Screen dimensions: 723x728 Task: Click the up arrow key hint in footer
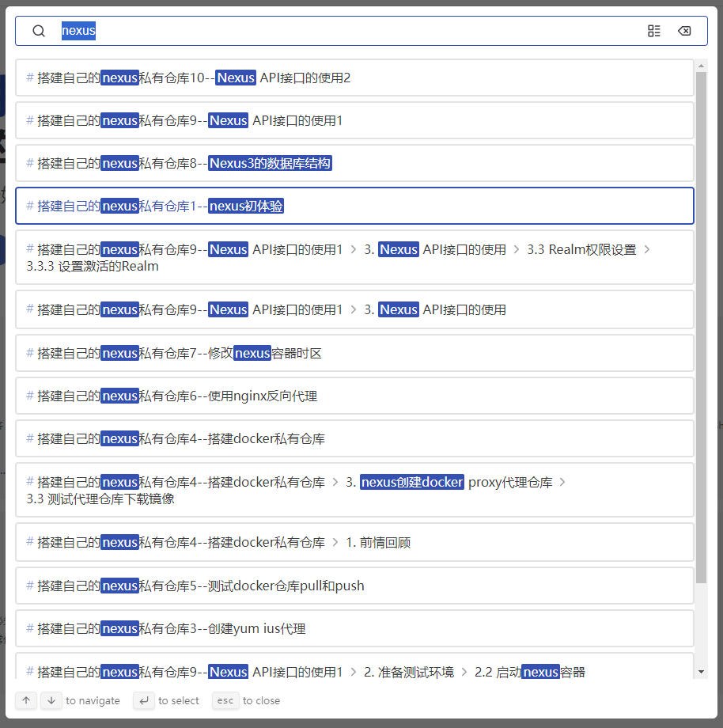[25, 700]
